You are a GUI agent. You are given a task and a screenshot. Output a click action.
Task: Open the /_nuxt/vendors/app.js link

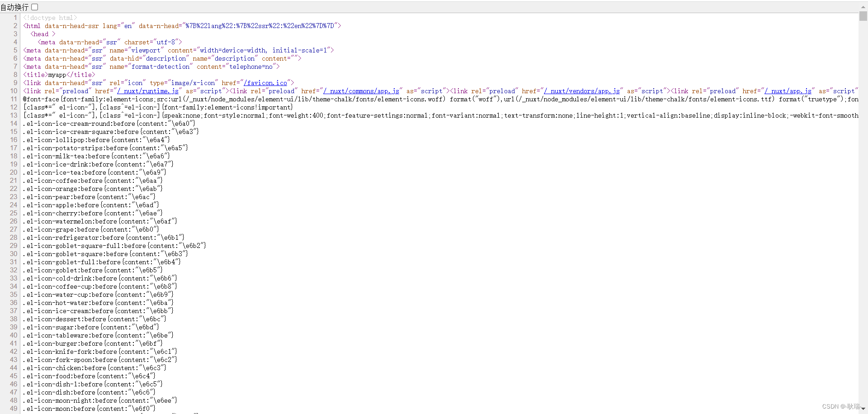[x=582, y=91]
